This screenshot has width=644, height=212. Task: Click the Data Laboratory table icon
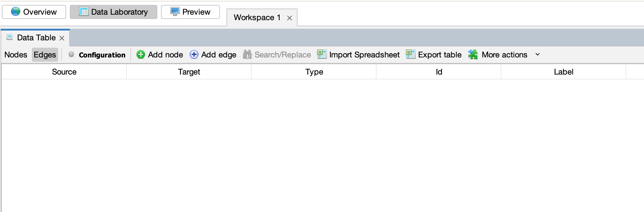(84, 12)
